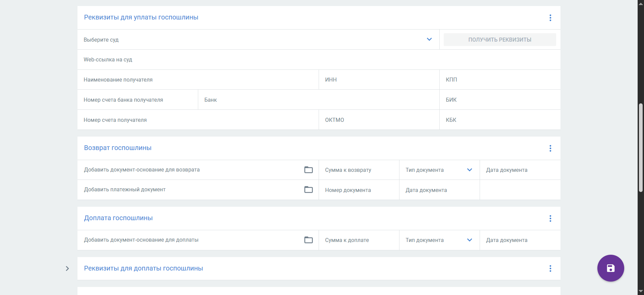This screenshot has width=644, height=295.
Task: Focus the Сумма к возврату field
Action: click(359, 170)
